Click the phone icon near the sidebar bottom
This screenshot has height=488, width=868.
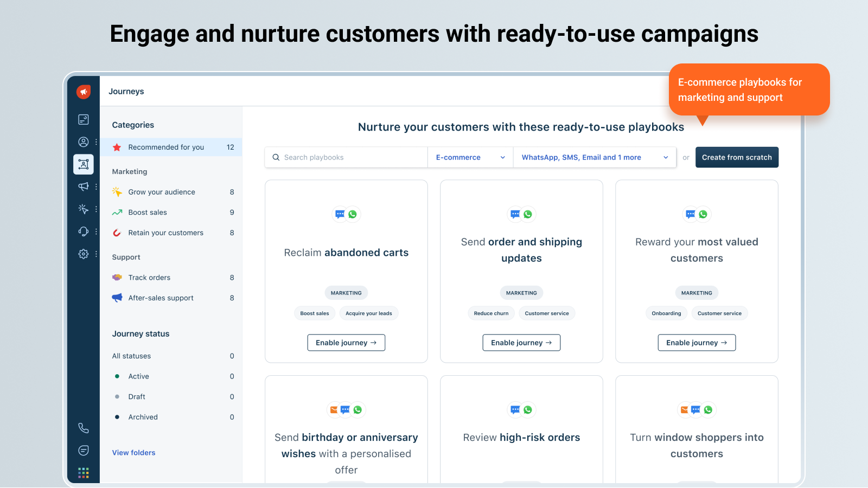83,428
